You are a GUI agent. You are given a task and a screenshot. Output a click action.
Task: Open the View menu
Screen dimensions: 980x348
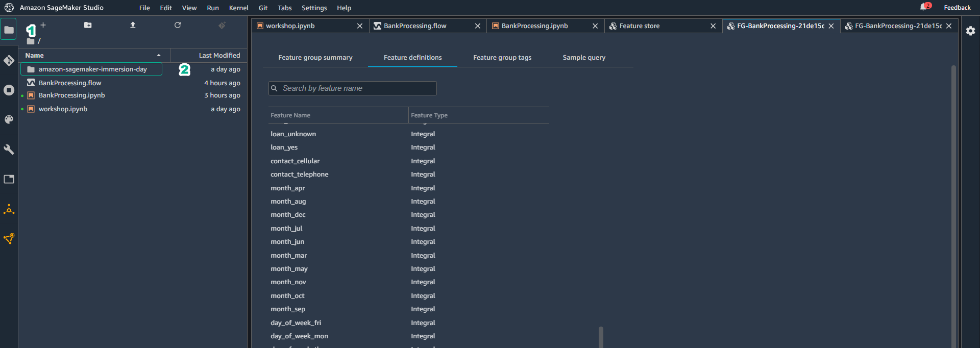pyautogui.click(x=189, y=8)
